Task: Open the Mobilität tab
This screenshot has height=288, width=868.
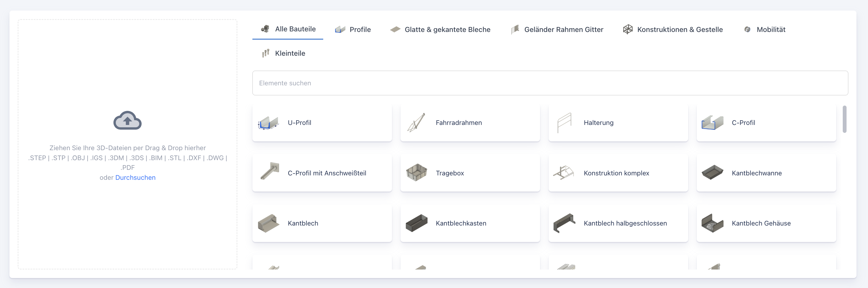Action: 765,30
